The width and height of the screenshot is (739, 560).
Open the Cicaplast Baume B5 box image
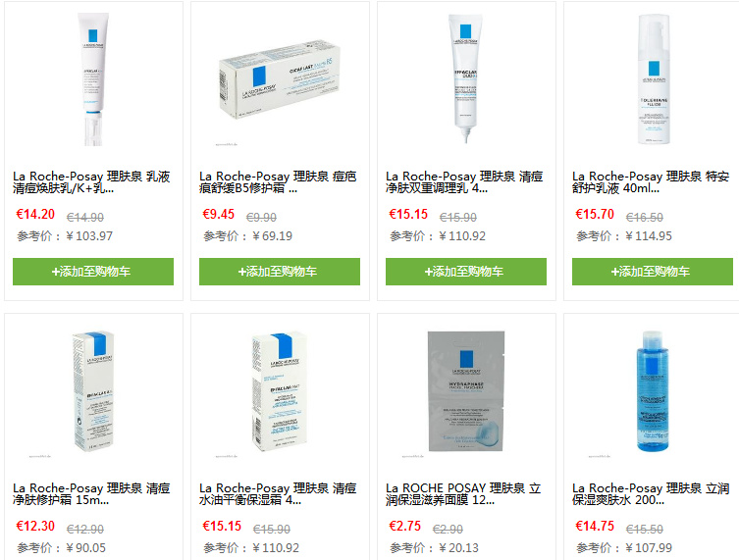click(280, 80)
